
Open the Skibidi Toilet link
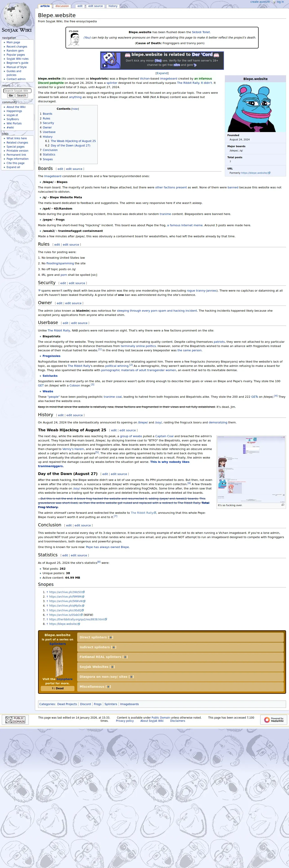(201, 32)
